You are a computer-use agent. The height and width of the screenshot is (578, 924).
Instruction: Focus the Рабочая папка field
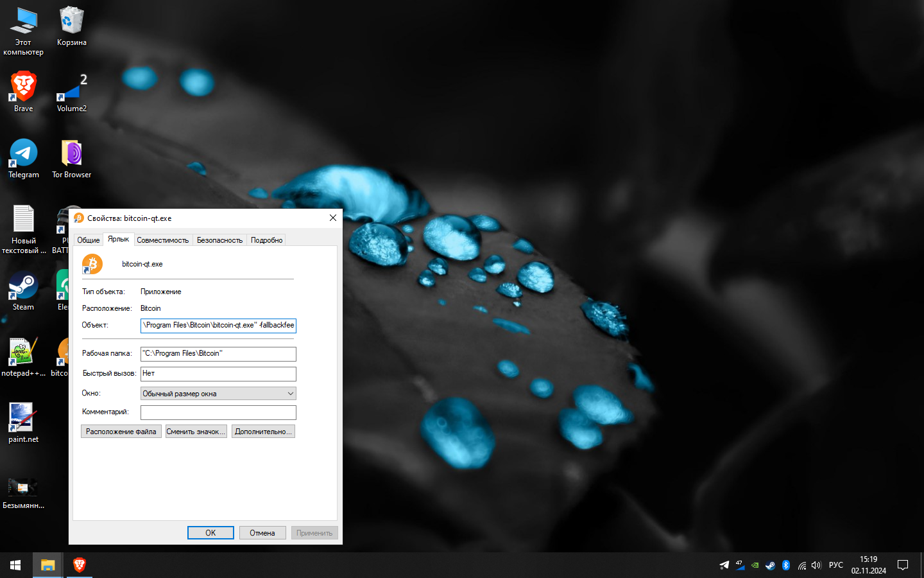click(218, 354)
